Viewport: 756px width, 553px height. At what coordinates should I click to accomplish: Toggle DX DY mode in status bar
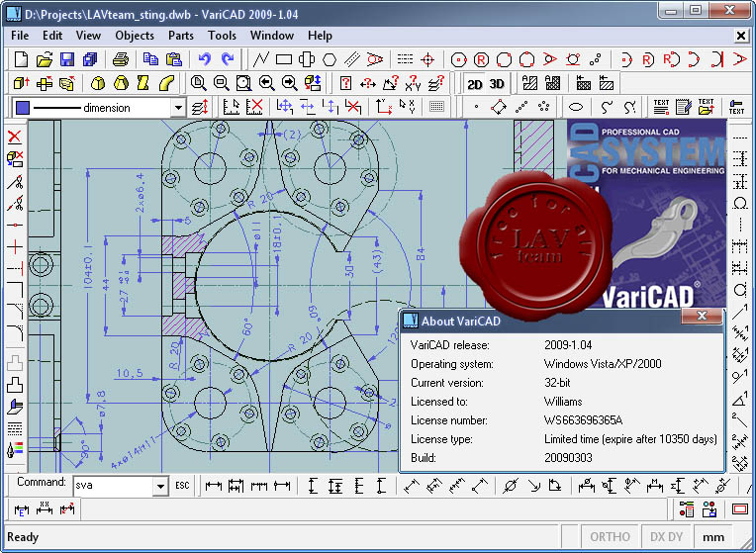[x=666, y=537]
